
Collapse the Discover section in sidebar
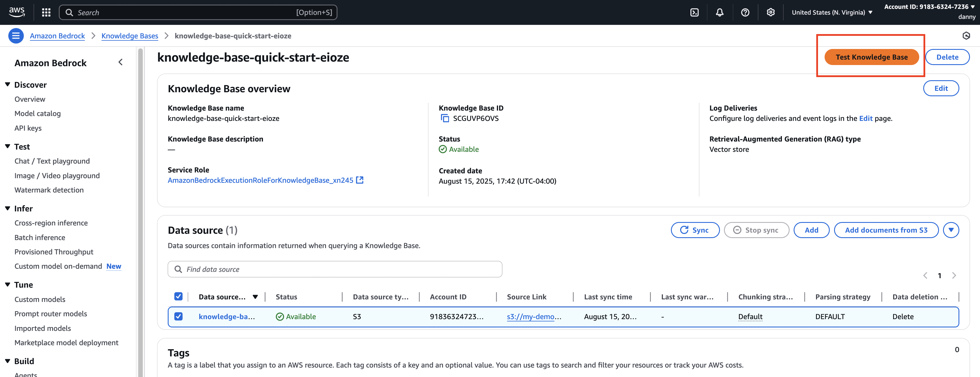click(8, 85)
